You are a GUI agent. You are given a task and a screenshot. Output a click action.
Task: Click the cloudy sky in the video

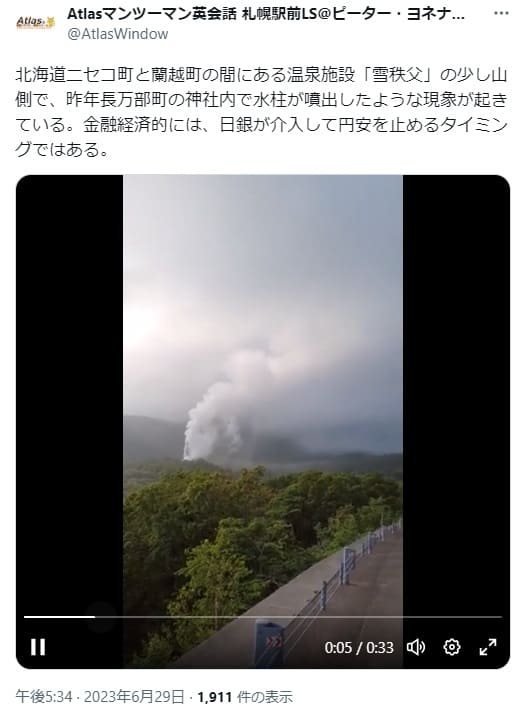click(x=263, y=272)
